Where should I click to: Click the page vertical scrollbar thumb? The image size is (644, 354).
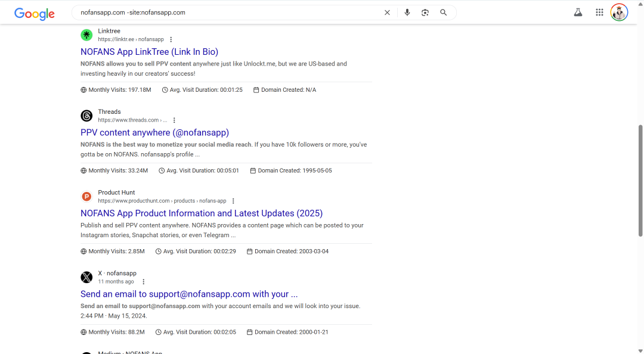[x=640, y=181]
